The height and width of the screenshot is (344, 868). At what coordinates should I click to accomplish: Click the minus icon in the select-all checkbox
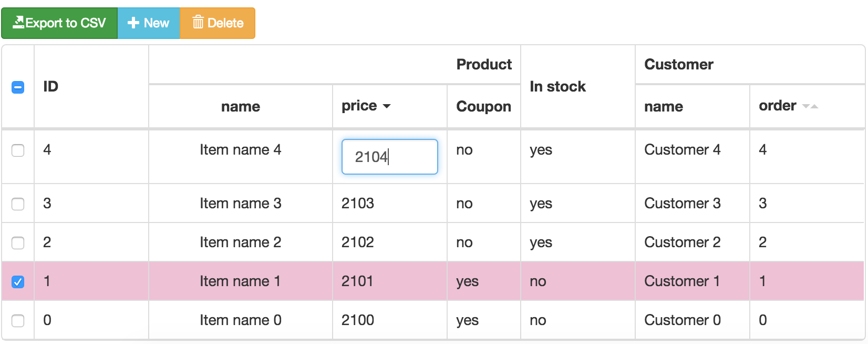point(18,87)
